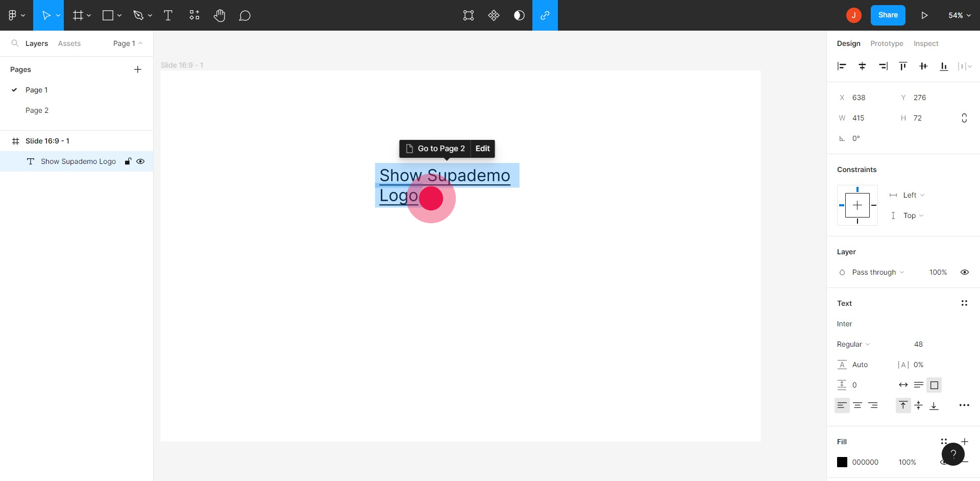Click the Create link icon in toolbar
The width and height of the screenshot is (980, 481).
coord(545,15)
